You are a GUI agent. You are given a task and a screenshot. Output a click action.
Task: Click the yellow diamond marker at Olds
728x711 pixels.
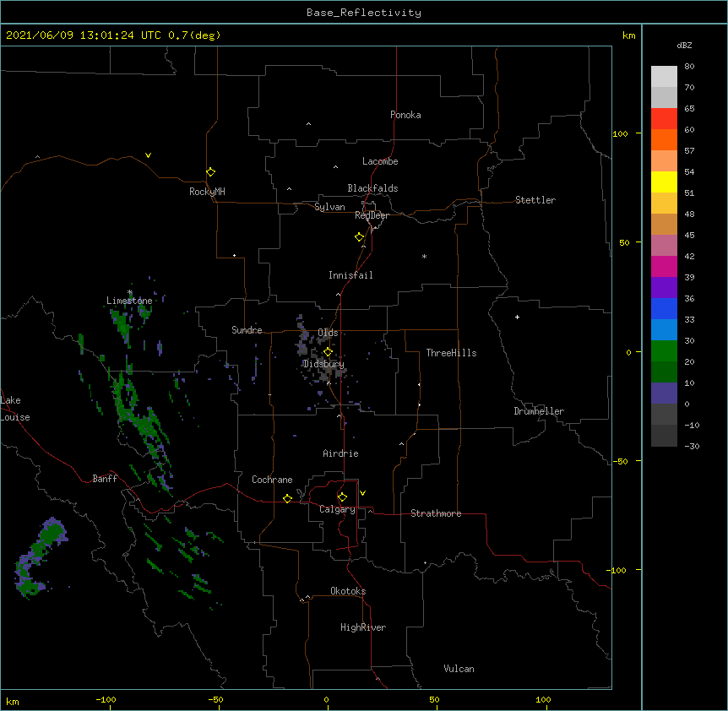[x=328, y=352]
